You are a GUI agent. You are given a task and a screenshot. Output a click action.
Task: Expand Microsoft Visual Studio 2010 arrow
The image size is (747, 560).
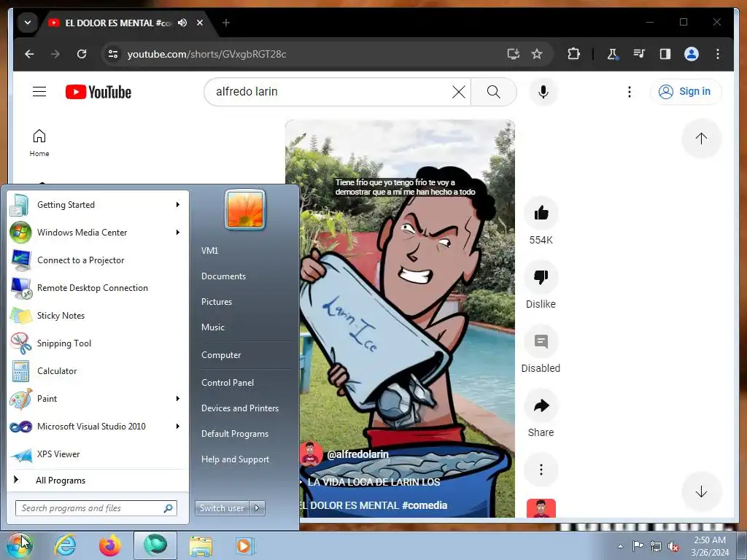178,426
